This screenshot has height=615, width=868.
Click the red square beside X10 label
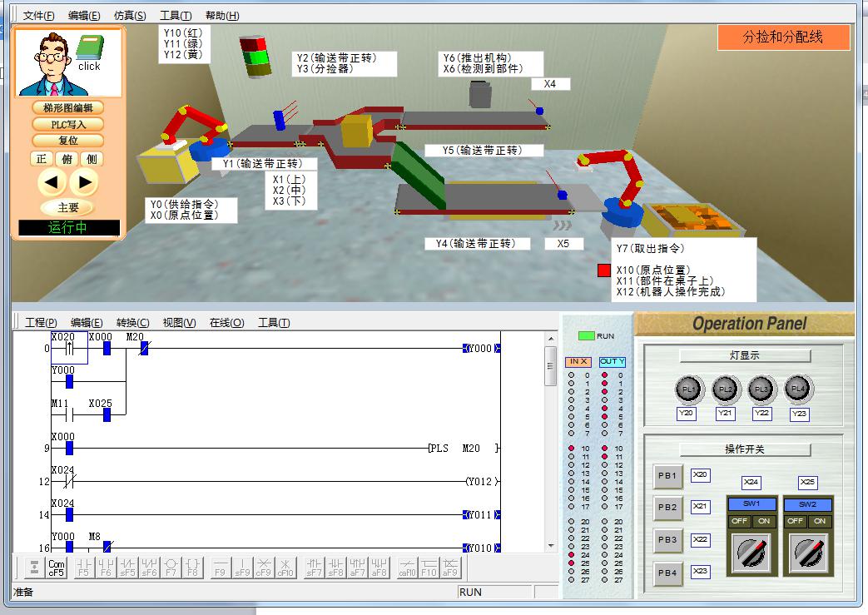[x=604, y=270]
